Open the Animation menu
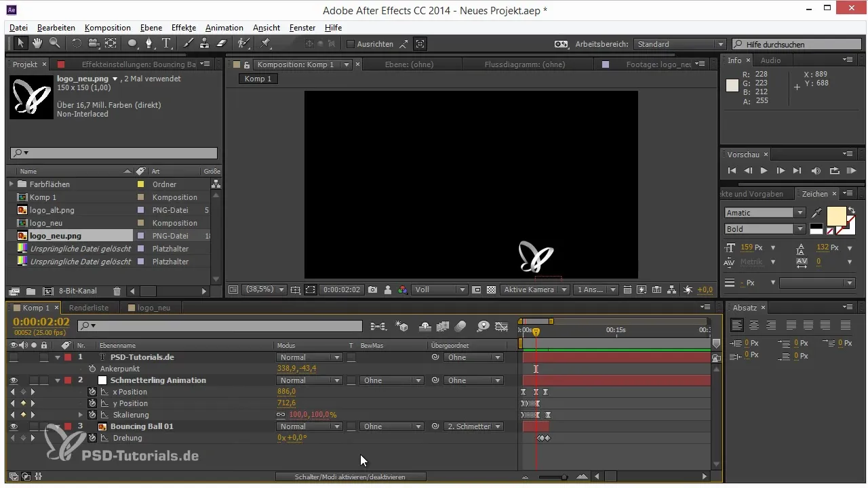Screen dimensions: 868x488 pyautogui.click(x=224, y=28)
